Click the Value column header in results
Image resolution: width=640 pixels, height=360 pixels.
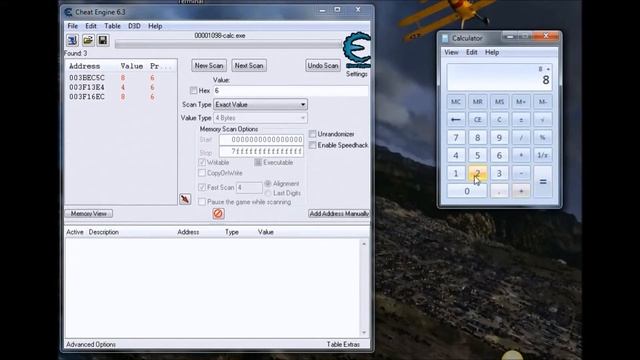point(132,66)
